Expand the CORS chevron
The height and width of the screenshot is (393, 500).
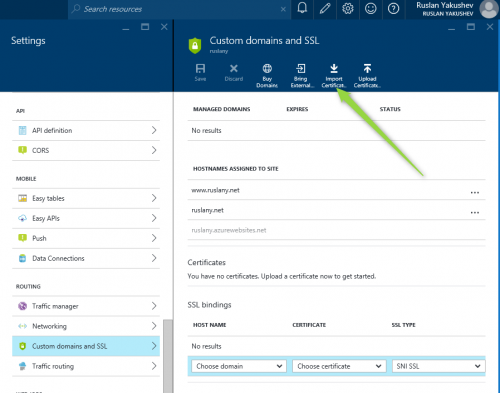click(154, 150)
